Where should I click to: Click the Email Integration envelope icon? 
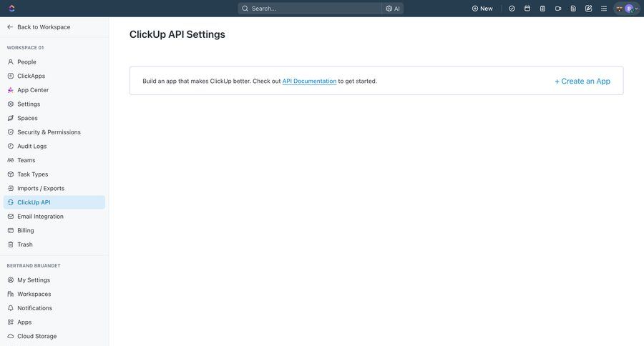click(x=11, y=217)
